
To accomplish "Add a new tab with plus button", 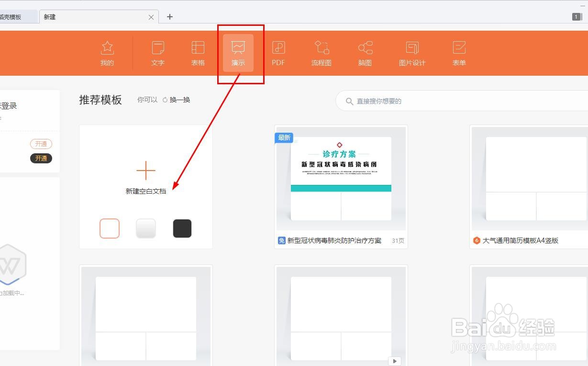I will [169, 17].
